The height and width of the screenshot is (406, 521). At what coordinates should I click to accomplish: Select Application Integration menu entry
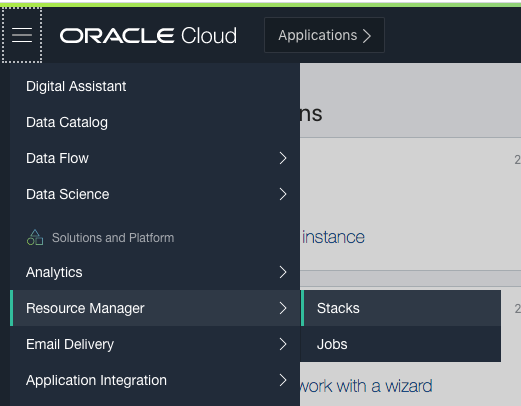coord(155,380)
